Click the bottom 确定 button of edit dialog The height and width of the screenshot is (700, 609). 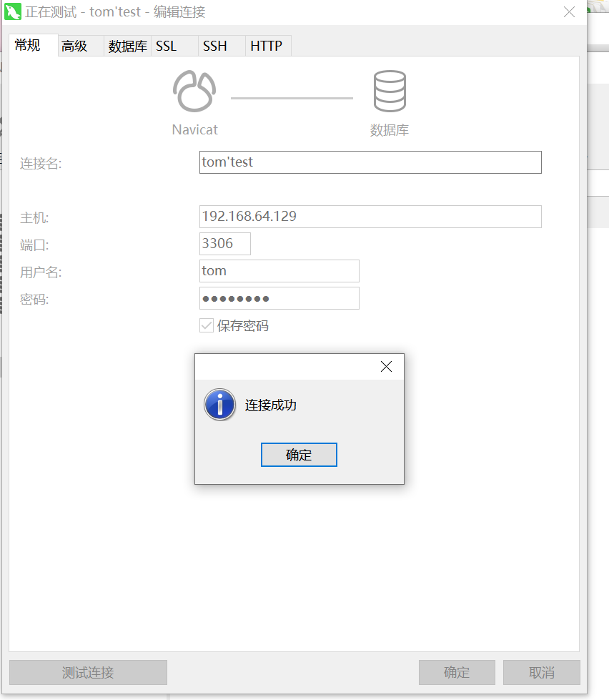457,672
